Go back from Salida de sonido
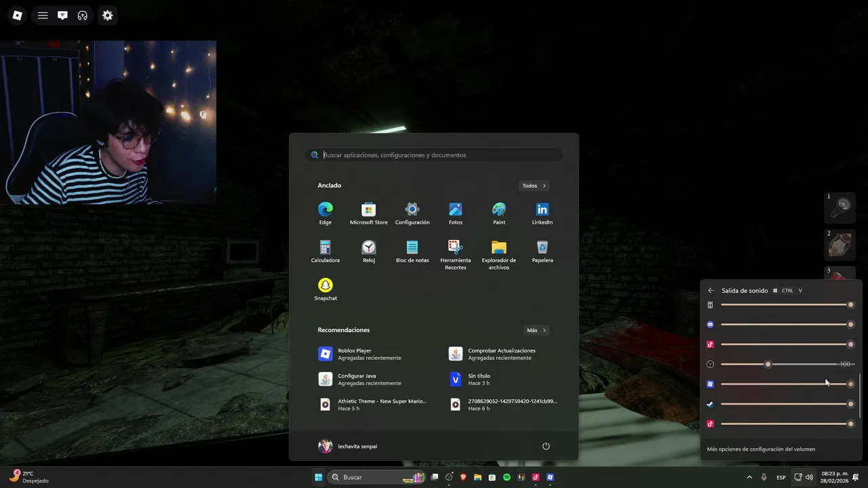868x488 pixels. 711,290
